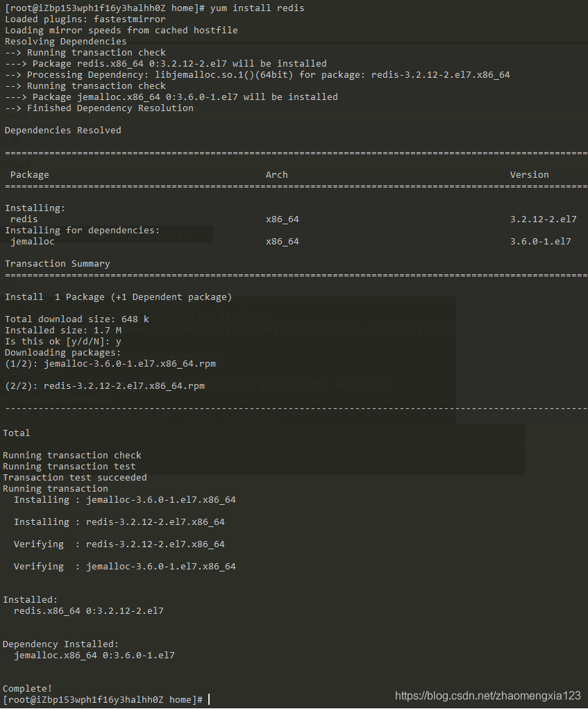
Task: Click 'Verifying : redis-3.2.12-2.el7.x86_64' line
Action: tap(119, 544)
